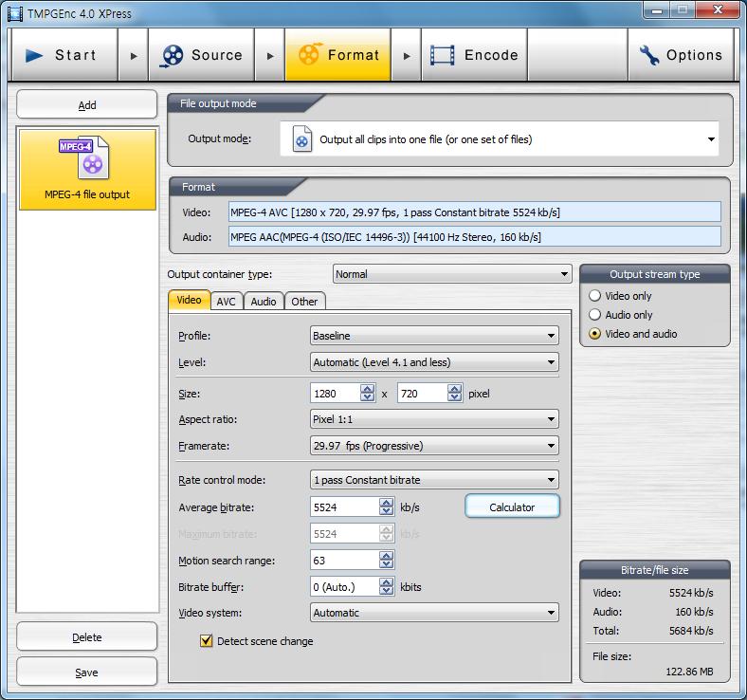Click the arrow between Source and Format
The height and width of the screenshot is (700, 747).
coord(269,55)
